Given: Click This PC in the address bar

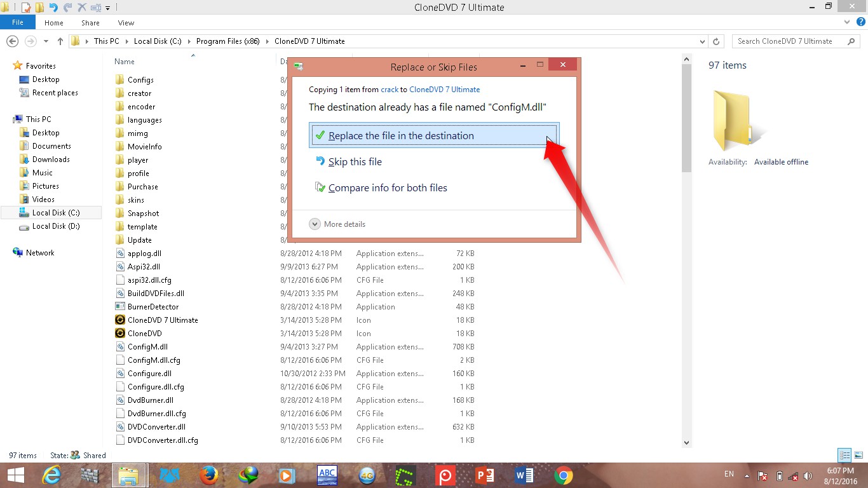Looking at the screenshot, I should [106, 41].
